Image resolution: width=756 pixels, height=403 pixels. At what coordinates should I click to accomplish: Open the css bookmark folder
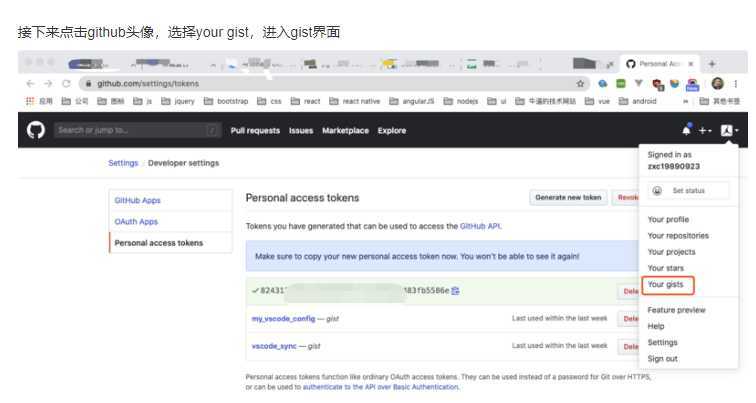pyautogui.click(x=269, y=101)
